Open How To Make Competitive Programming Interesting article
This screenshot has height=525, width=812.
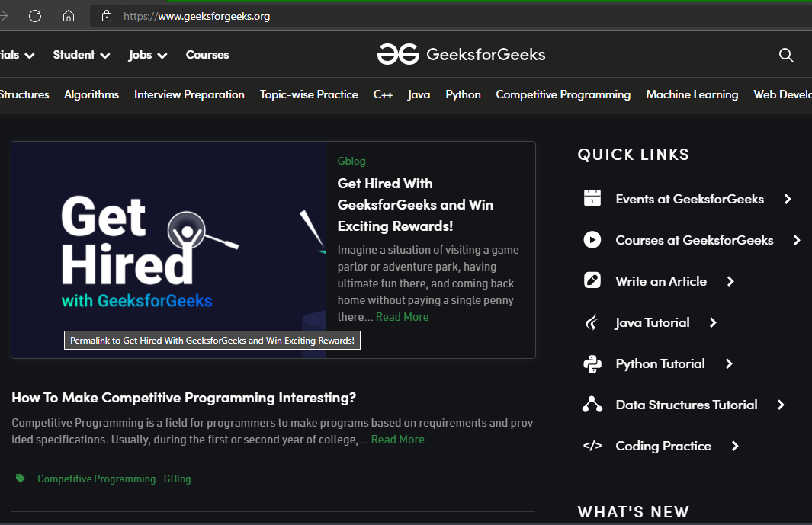tap(184, 397)
